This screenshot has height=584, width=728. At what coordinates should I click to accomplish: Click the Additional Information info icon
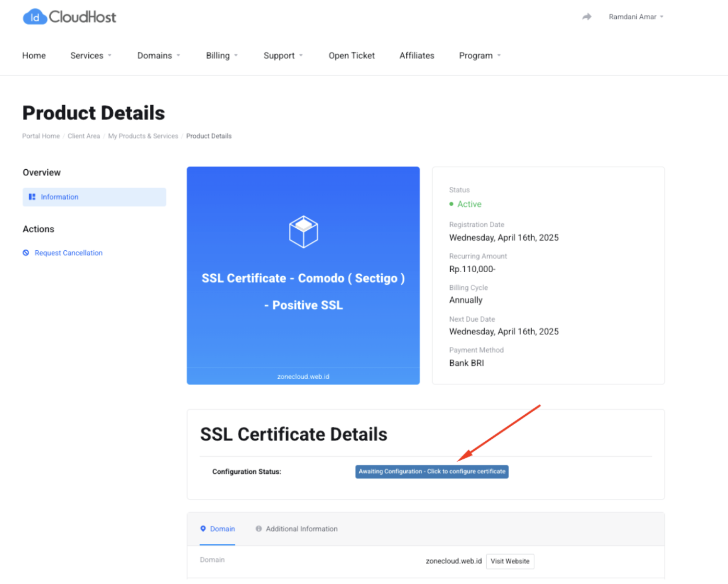tap(259, 529)
